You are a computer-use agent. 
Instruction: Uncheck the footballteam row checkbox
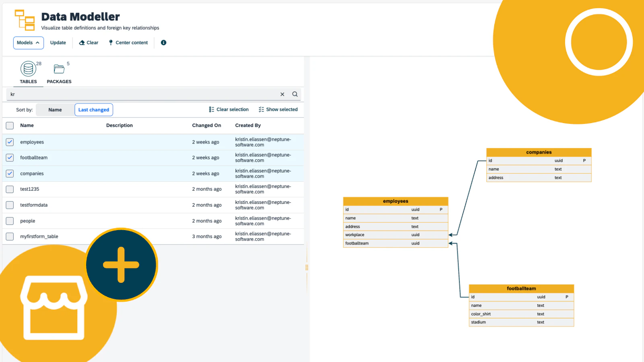pos(10,158)
